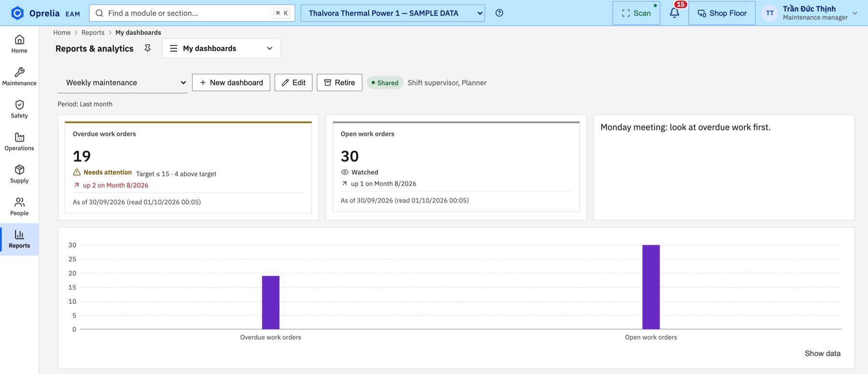
Task: Open the notifications bell
Action: (675, 13)
